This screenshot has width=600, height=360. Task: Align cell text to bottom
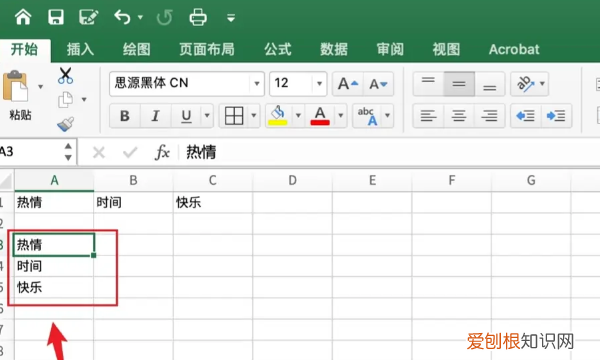[x=489, y=84]
